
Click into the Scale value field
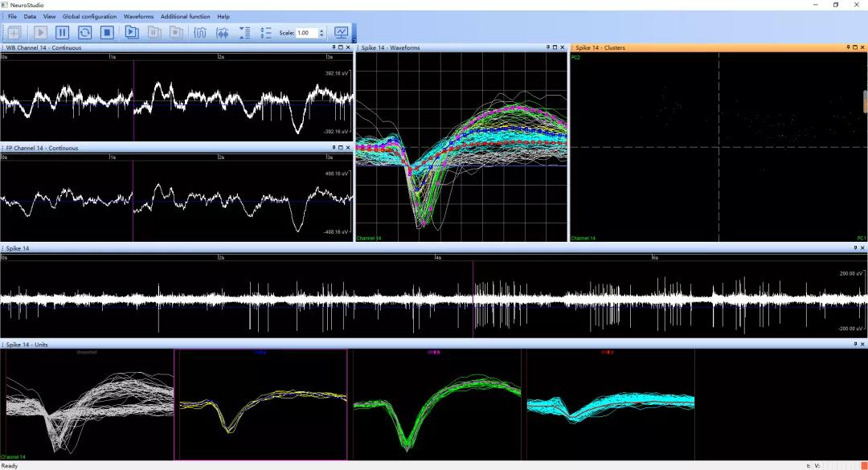[x=307, y=33]
